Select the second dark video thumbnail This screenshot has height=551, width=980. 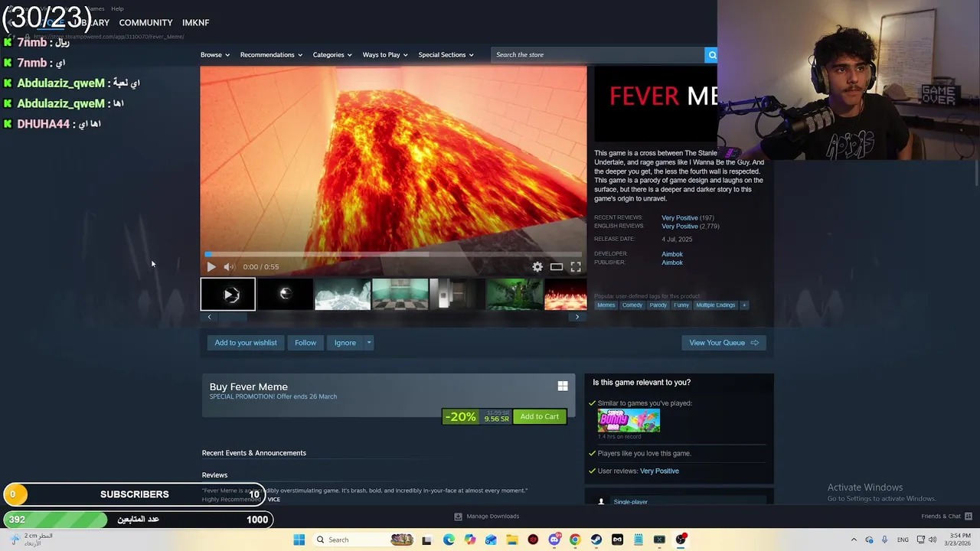[285, 295]
